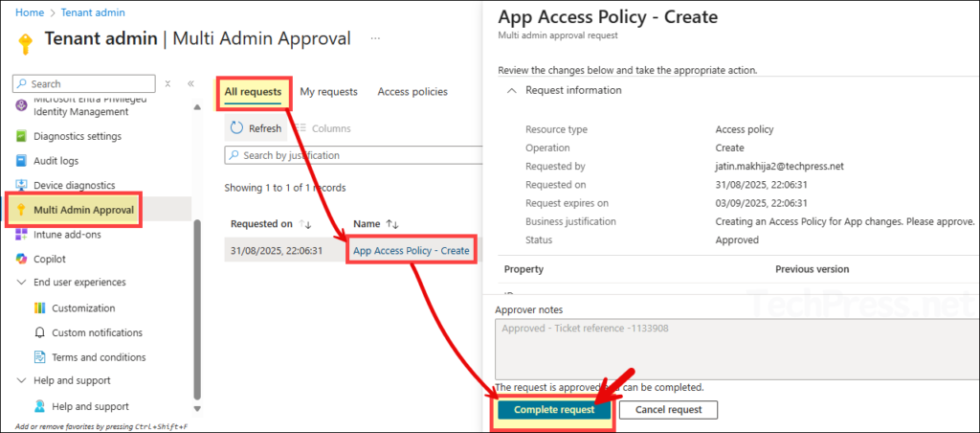
Task: Open Device diagnostics in sidebar
Action: (x=75, y=185)
